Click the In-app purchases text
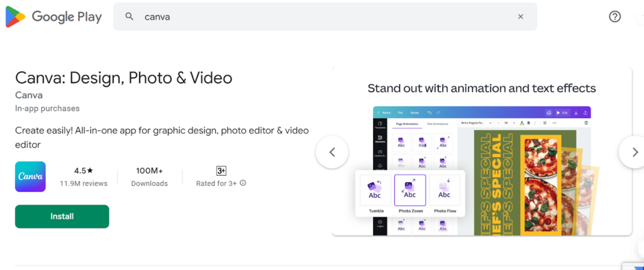 pos(47,109)
